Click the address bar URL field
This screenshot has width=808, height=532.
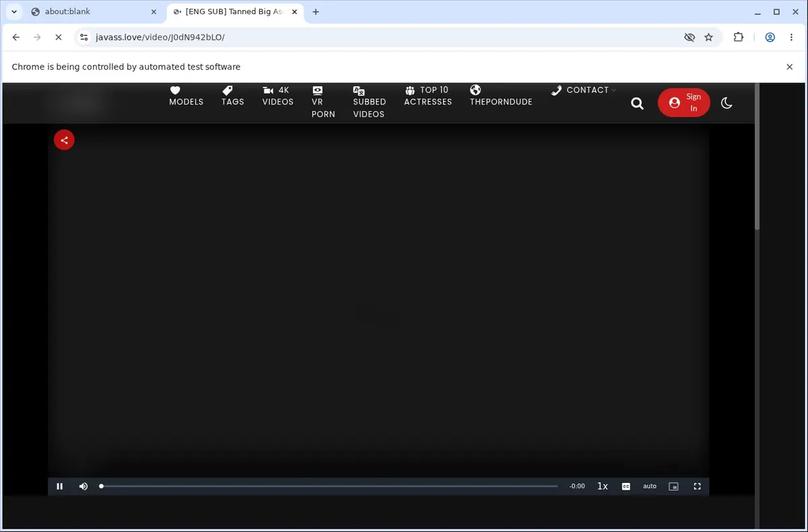(384, 37)
